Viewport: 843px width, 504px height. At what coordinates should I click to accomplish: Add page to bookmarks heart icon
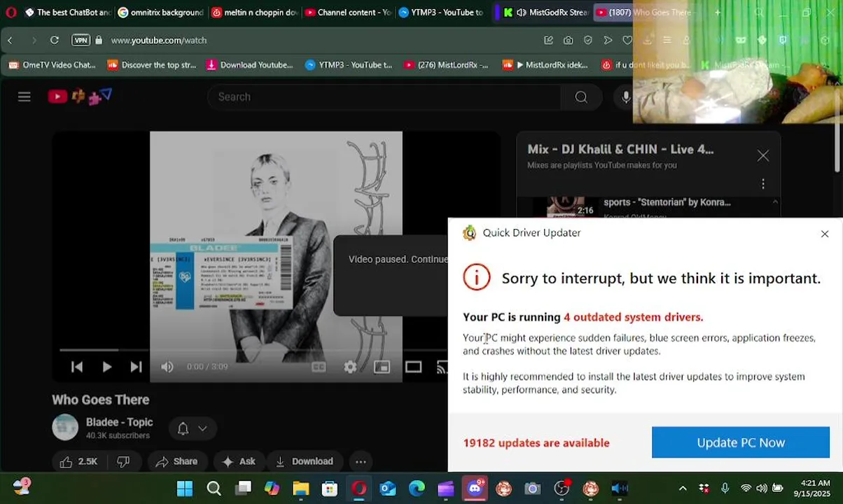tap(627, 41)
